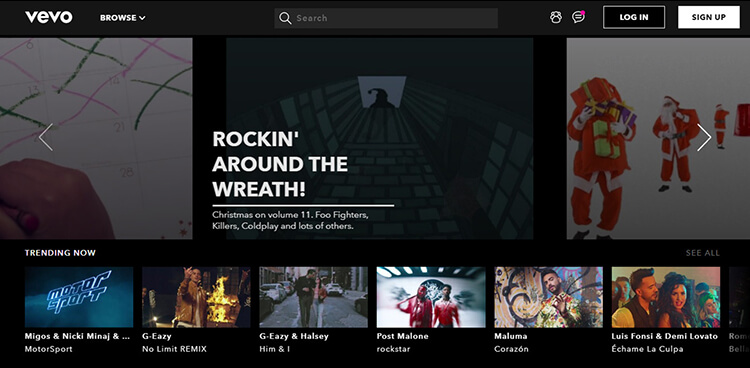Go to previous carousel slide arrow
Image resolution: width=750 pixels, height=368 pixels.
click(46, 137)
